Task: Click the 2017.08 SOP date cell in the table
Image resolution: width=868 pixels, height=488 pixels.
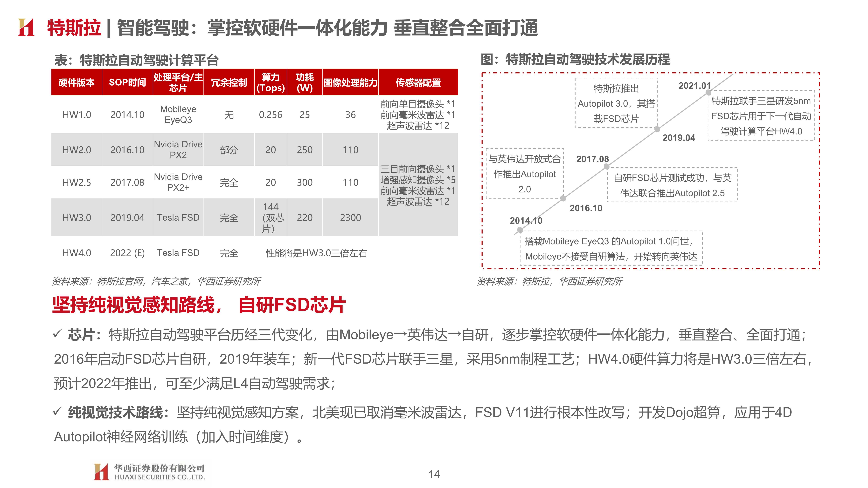Action: [127, 183]
